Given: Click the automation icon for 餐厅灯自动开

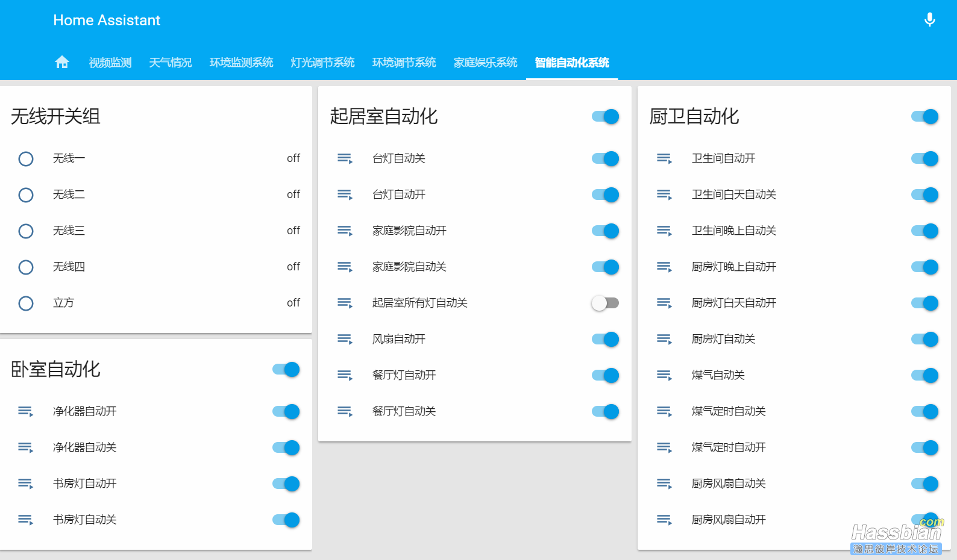Looking at the screenshot, I should [x=345, y=376].
